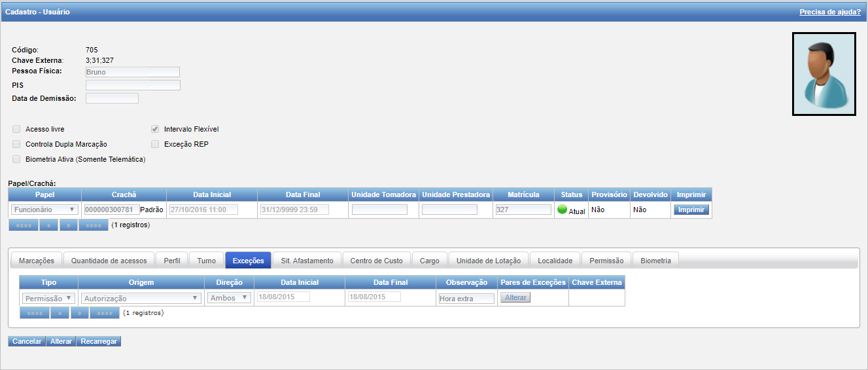Click the Status column header
This screenshot has height=370, width=868.
(x=572, y=194)
